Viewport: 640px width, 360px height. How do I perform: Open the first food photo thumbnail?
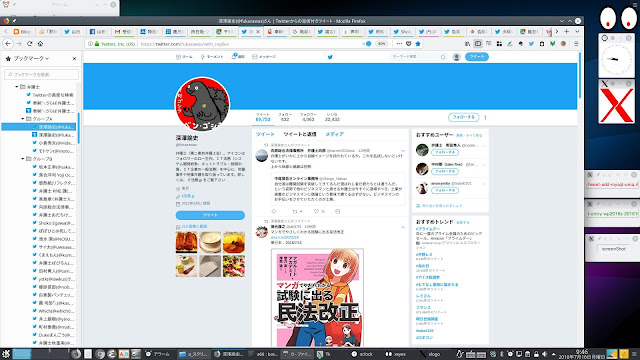[x=187, y=242]
